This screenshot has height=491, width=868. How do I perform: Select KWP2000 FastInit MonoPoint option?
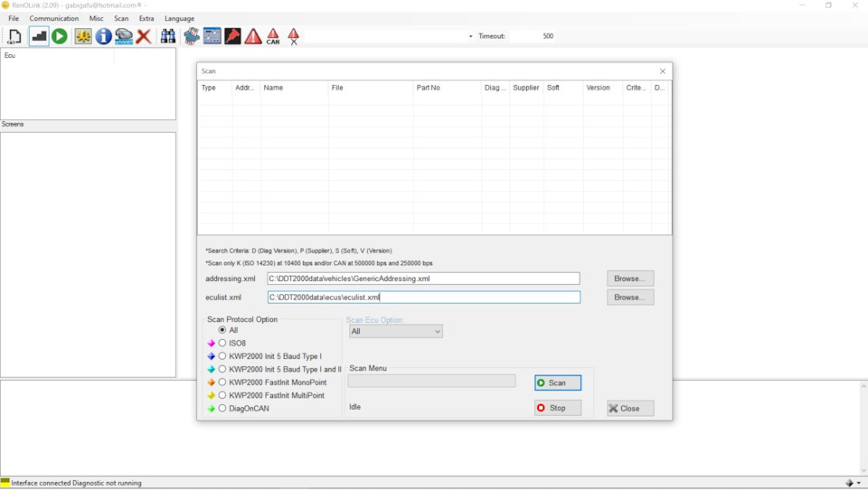click(x=222, y=382)
